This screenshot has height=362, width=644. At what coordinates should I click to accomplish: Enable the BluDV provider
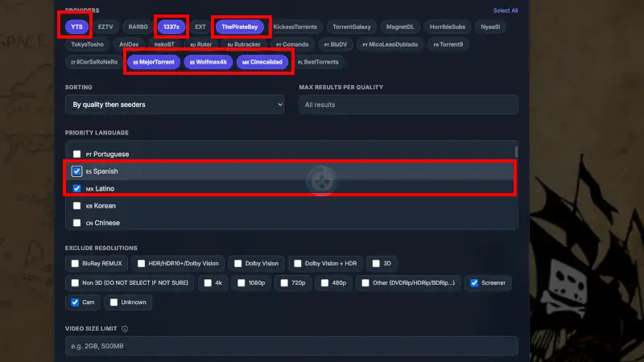pyautogui.click(x=336, y=44)
